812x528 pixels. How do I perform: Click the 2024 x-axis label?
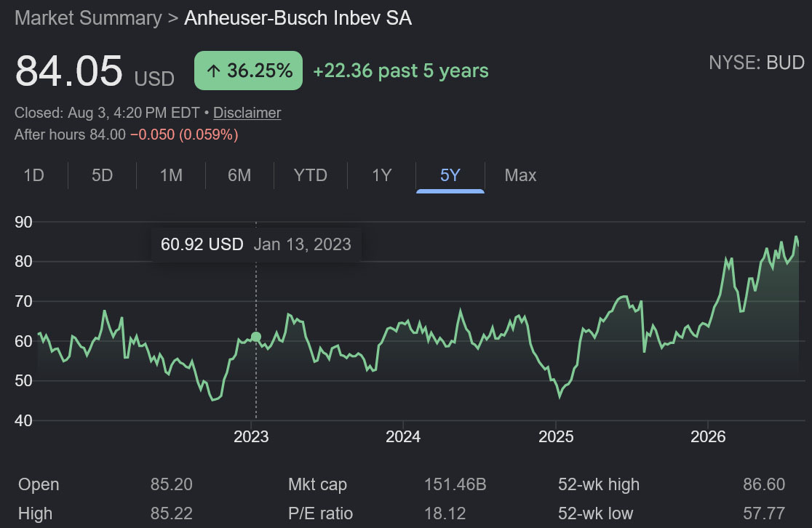(403, 437)
